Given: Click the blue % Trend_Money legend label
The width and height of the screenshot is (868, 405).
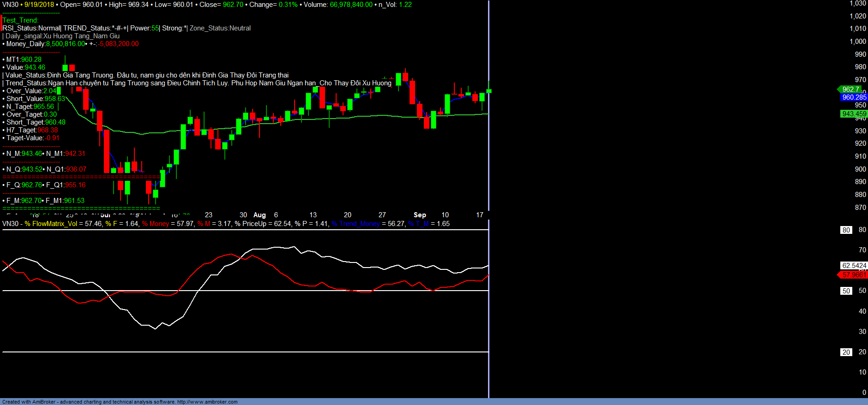Looking at the screenshot, I should tap(356, 224).
